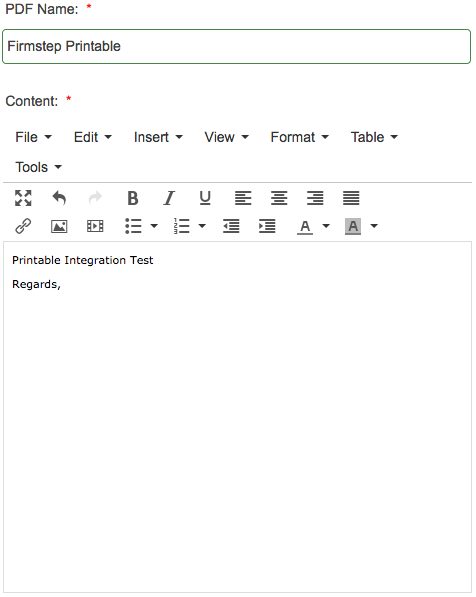
Task: Justify the text
Action: tap(351, 198)
